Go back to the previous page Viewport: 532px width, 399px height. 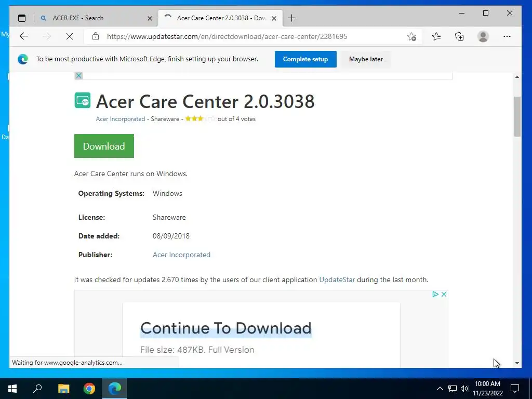tap(24, 36)
